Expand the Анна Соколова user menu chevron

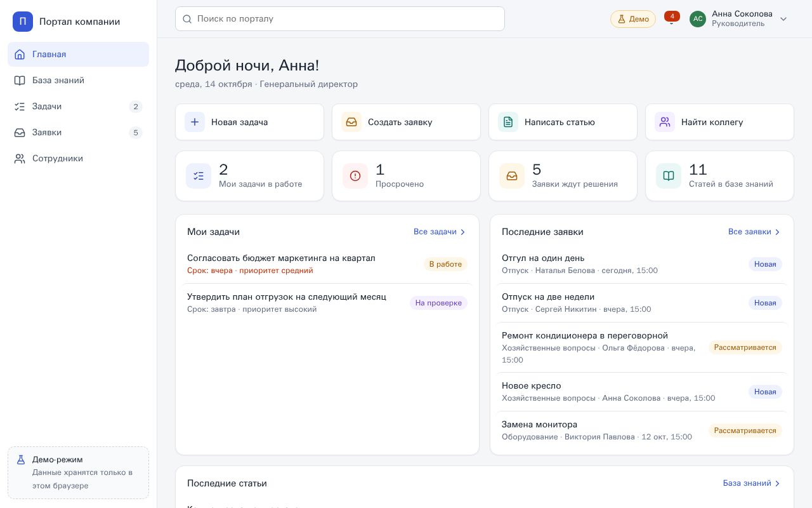click(783, 19)
